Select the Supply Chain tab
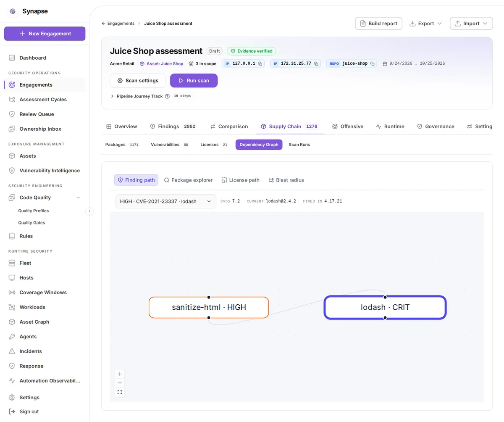The image size is (504, 422). click(x=290, y=127)
